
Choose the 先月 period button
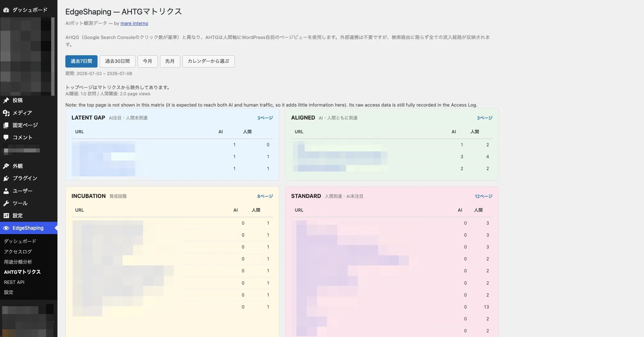pyautogui.click(x=170, y=61)
